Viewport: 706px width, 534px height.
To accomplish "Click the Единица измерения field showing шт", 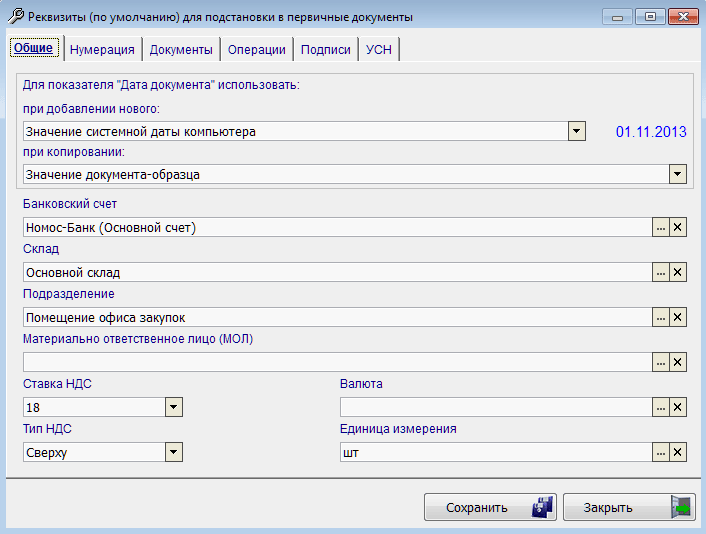I will 496,453.
